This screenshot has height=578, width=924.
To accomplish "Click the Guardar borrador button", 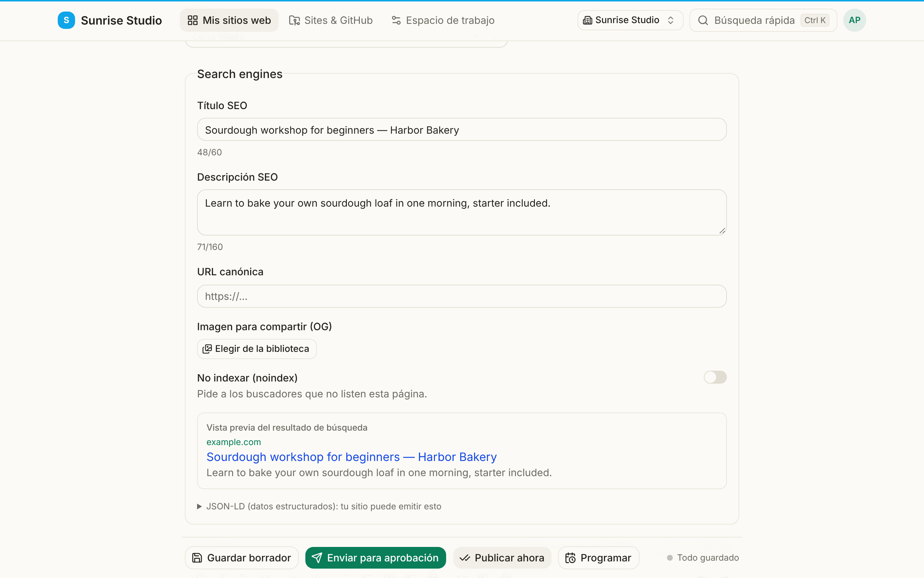I will click(x=242, y=557).
